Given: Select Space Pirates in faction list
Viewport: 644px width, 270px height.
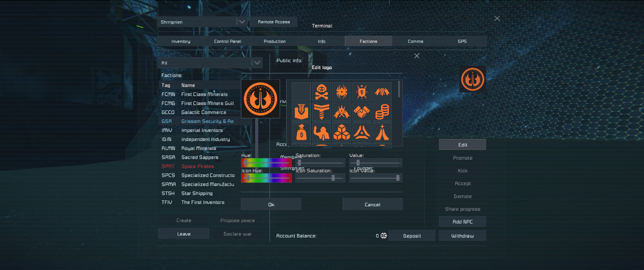Looking at the screenshot, I should (197, 166).
